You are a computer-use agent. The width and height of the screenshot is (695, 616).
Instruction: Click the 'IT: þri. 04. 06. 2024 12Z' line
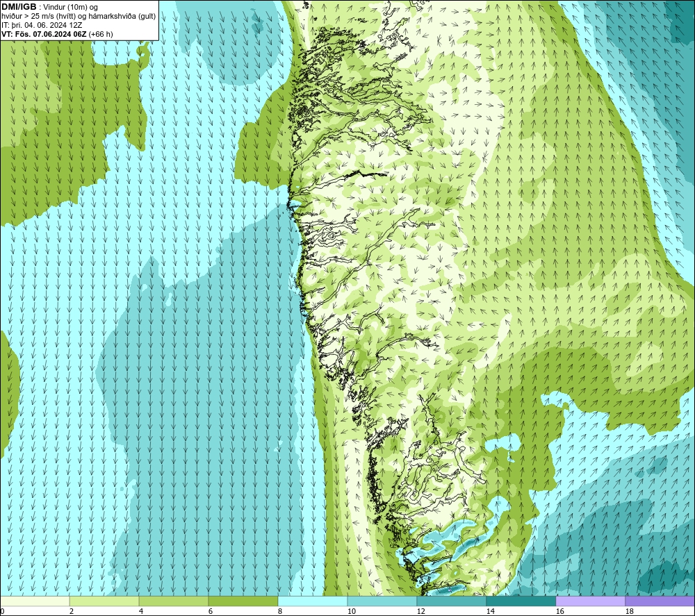(x=42, y=25)
